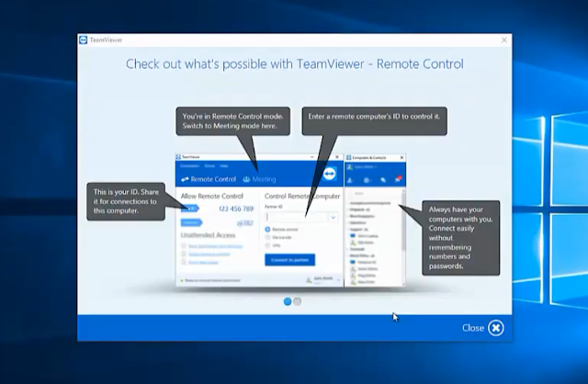The image size is (588, 384).
Task: Click the add contact icon in Computers & Contacts
Action: tap(351, 180)
